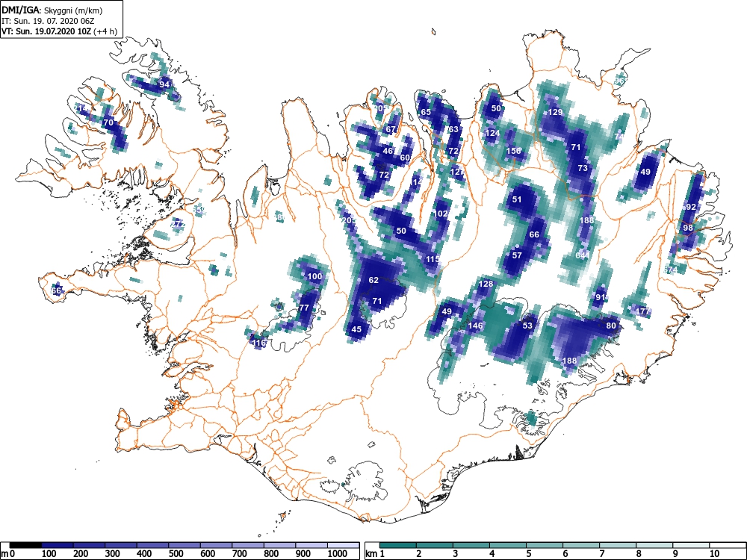This screenshot has height=560, width=747.
Task: Choose the legend swatch between 900 and 1000 m
Action: point(311,545)
